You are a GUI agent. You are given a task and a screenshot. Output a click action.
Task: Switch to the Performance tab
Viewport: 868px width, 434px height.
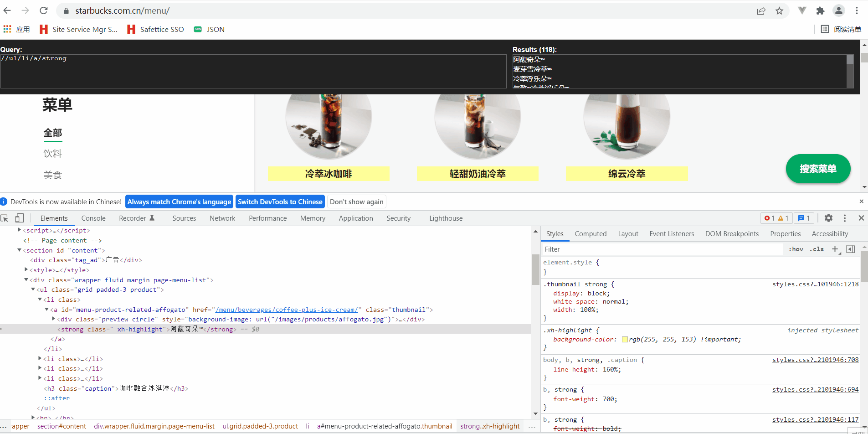coord(268,218)
